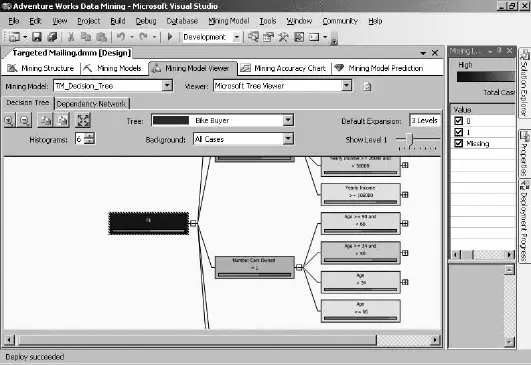Viewport: 531px width, 365px height.
Task: Open the Mining Model menu
Action: 229,21
